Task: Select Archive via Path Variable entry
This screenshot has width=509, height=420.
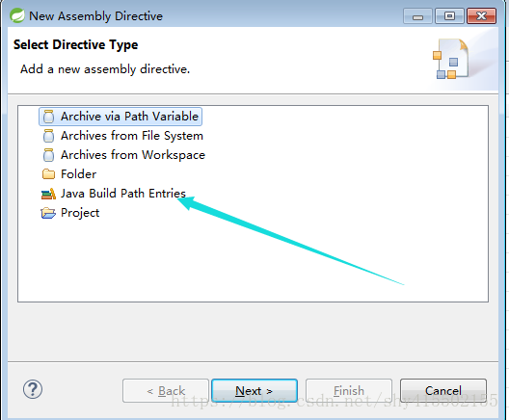Action: click(121, 117)
